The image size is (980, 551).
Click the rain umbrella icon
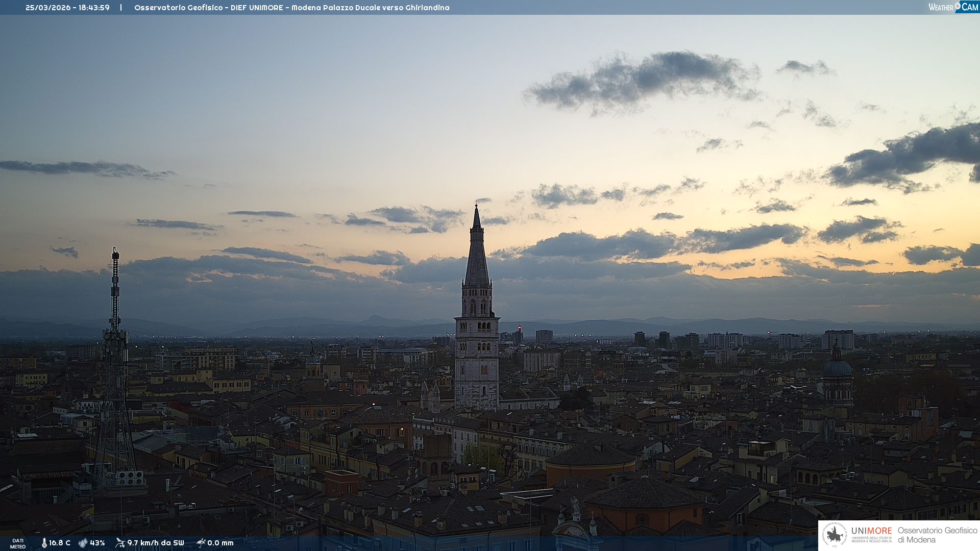[x=201, y=543]
